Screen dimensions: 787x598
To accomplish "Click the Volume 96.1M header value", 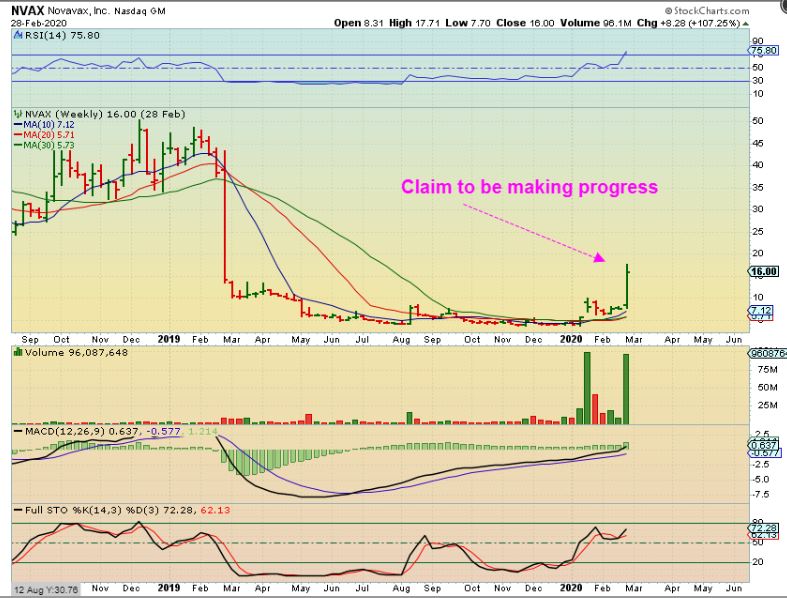I will point(596,23).
